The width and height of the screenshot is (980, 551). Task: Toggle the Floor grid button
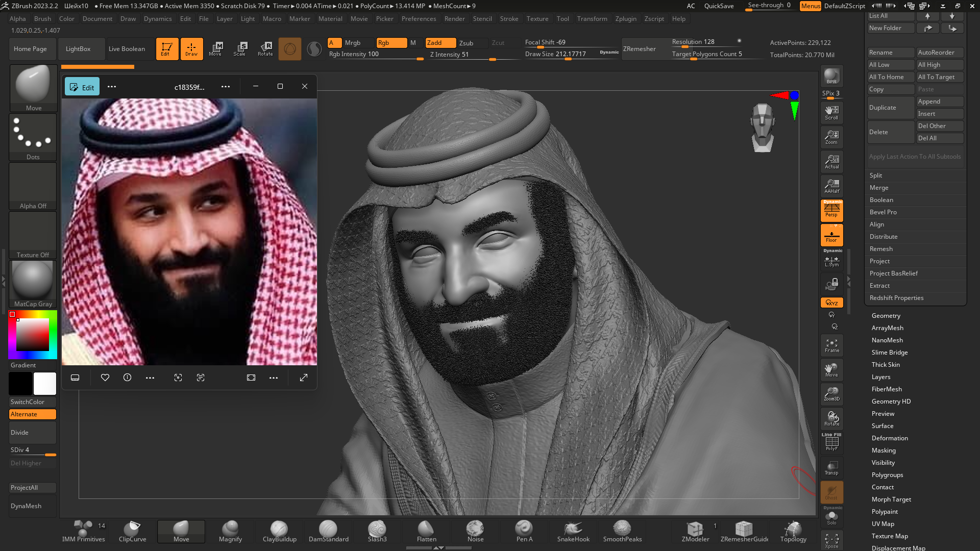(831, 235)
